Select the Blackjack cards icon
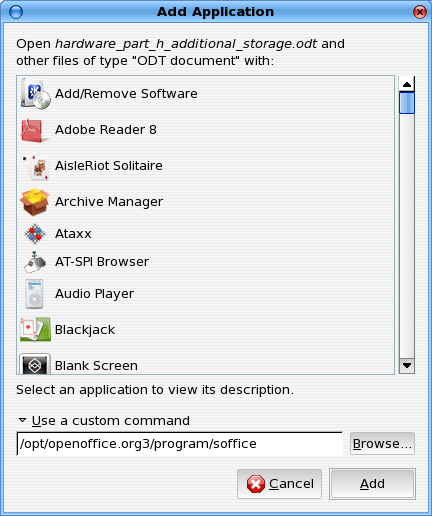Viewport: 432px width, 516px height. tap(35, 329)
